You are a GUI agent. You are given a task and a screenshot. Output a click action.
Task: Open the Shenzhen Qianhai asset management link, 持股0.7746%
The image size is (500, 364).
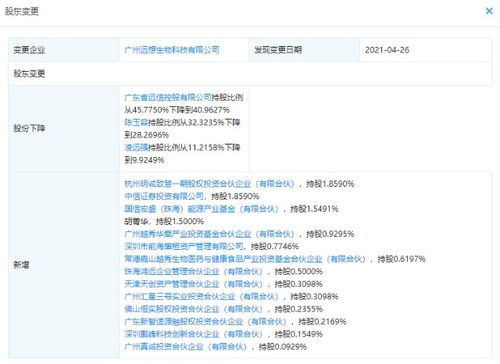coord(184,246)
